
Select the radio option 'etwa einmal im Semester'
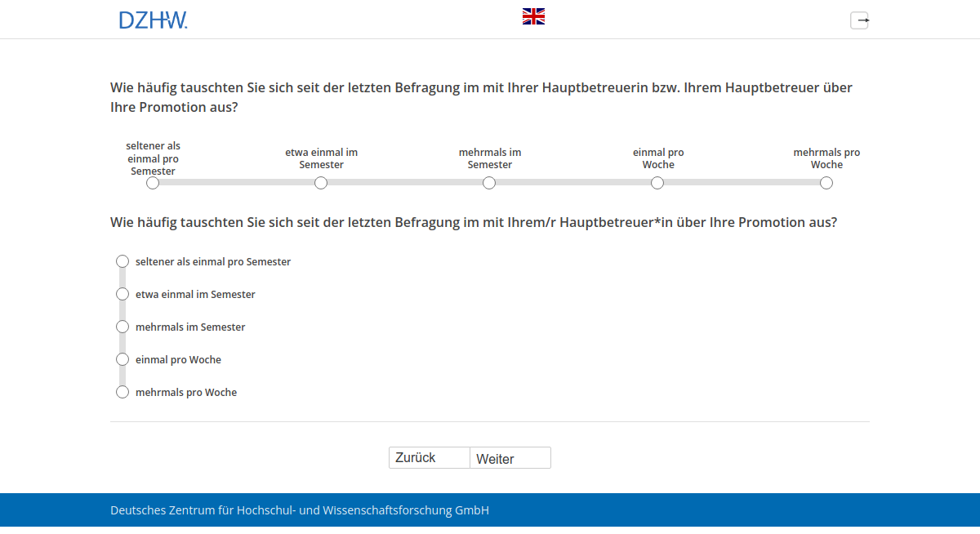(122, 294)
